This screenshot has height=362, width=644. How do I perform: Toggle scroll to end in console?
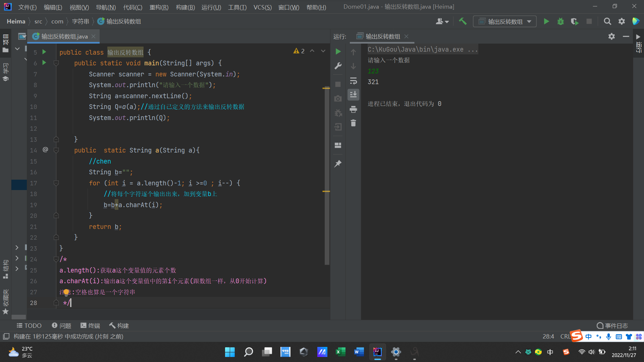point(353,95)
